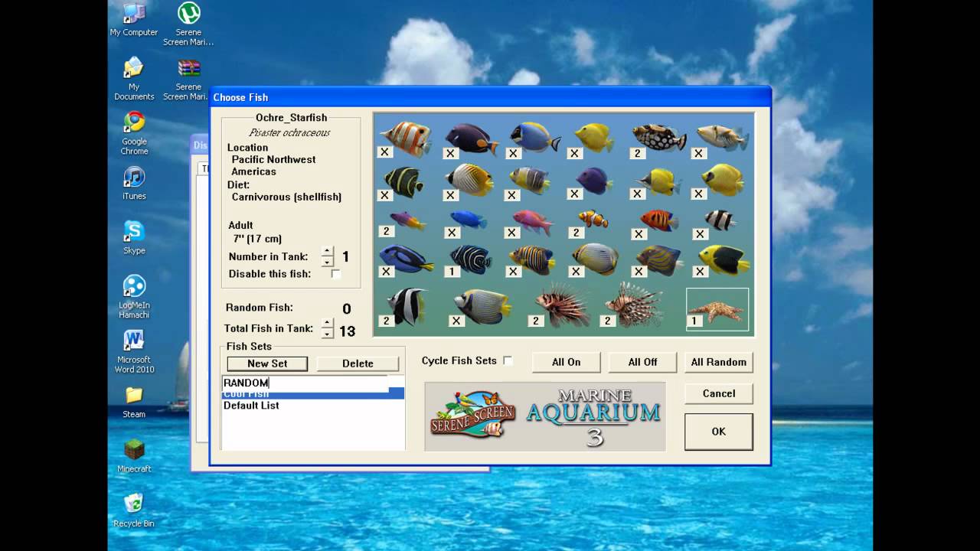Cancel the Choose Fish dialog
The height and width of the screenshot is (551, 980).
719,393
